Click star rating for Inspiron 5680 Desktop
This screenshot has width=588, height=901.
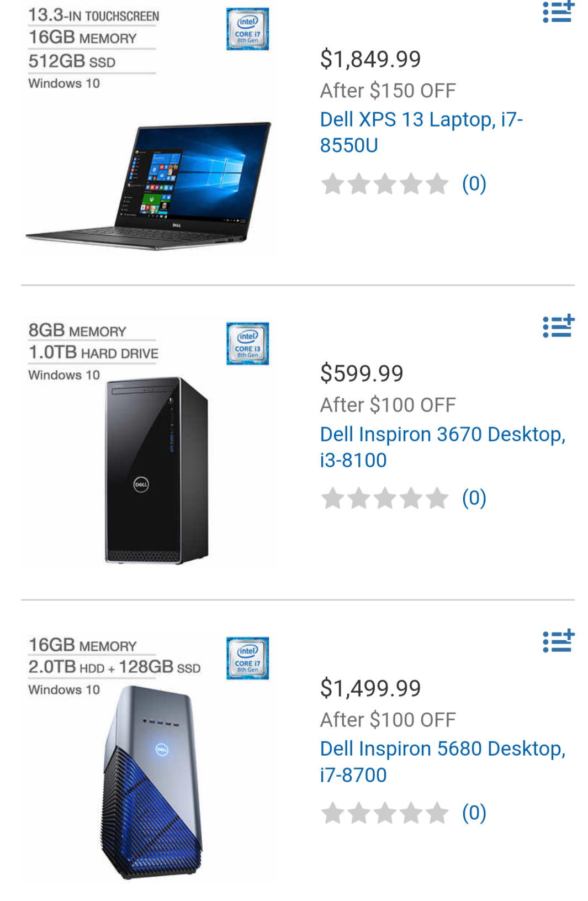[x=384, y=813]
